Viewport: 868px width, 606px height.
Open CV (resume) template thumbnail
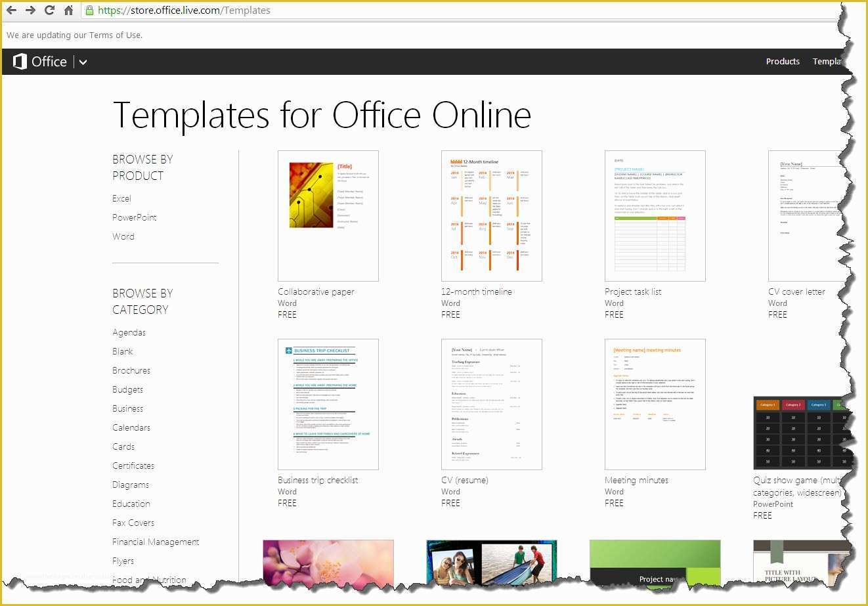492,404
